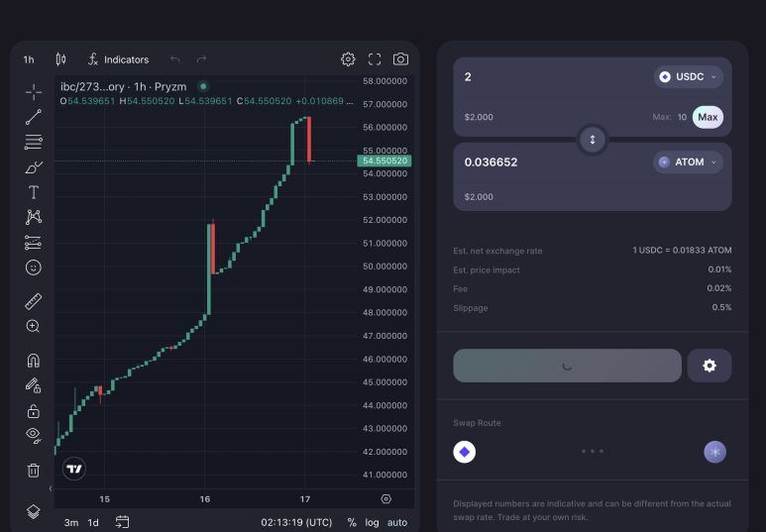Open the go-to-date calendar

122,522
